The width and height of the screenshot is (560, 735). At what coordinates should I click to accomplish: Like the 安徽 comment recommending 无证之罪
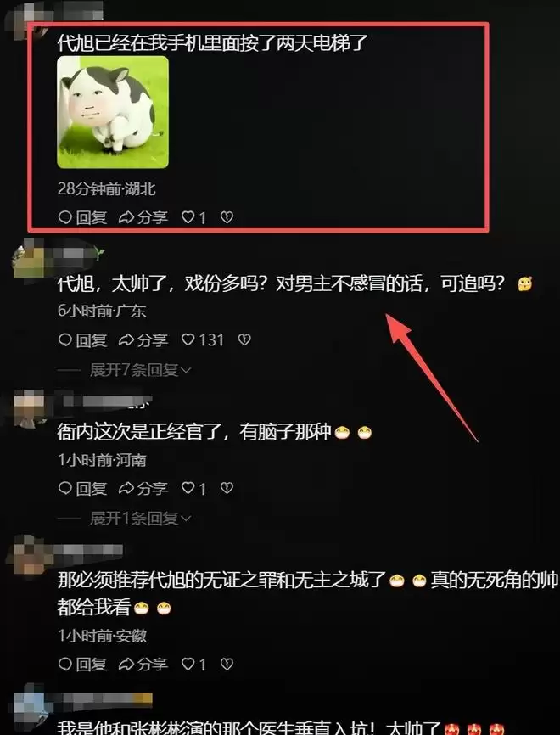click(x=193, y=664)
